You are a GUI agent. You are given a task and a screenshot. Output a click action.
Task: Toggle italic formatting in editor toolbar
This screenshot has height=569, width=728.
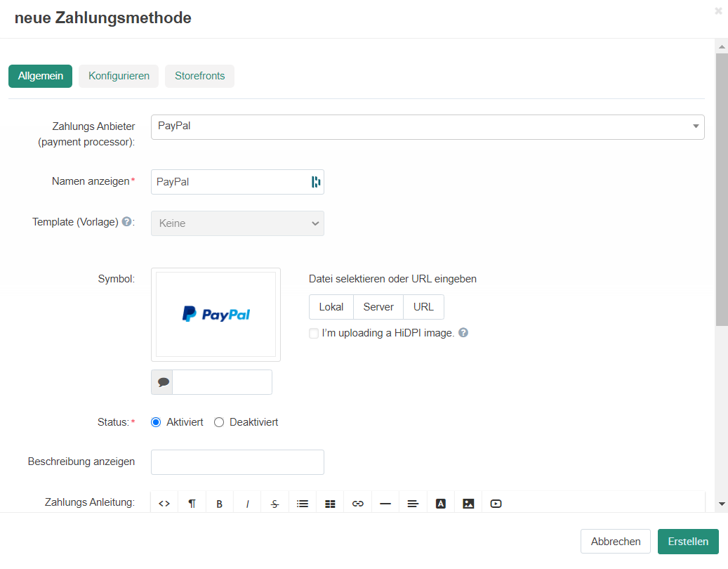[x=247, y=504]
